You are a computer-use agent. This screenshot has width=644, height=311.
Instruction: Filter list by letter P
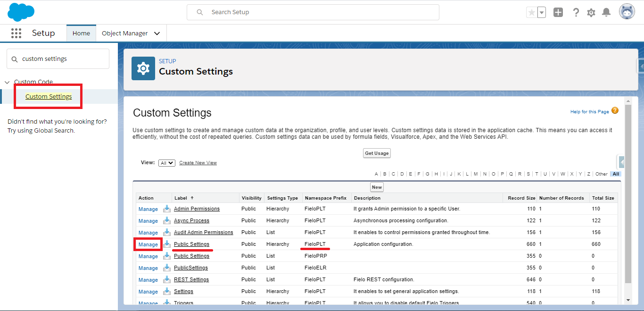click(503, 174)
